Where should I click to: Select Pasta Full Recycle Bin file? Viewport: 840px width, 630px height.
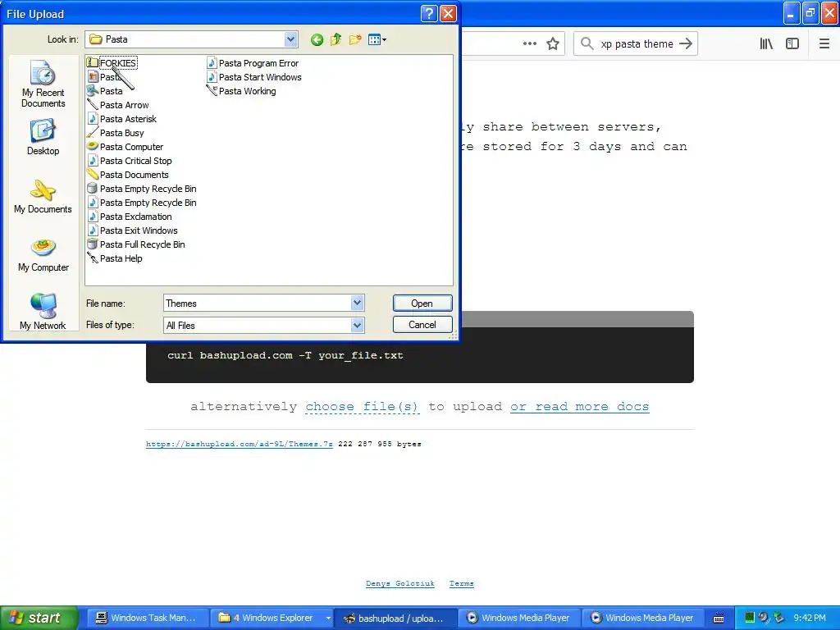pos(135,244)
